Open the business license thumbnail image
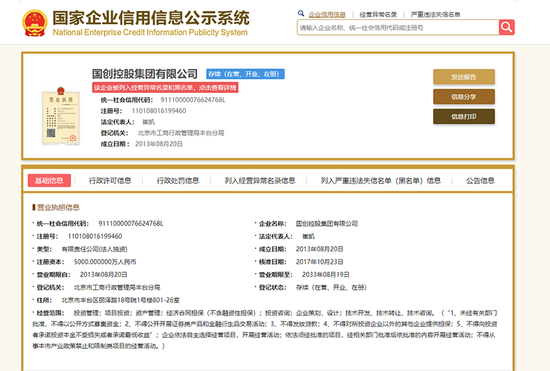 tap(61, 116)
